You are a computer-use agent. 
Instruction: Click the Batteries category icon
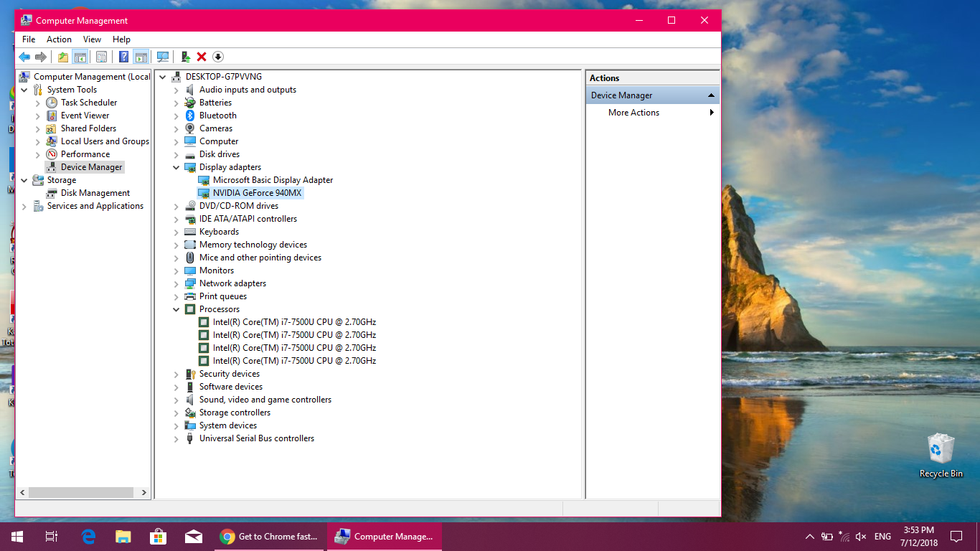[x=190, y=103]
